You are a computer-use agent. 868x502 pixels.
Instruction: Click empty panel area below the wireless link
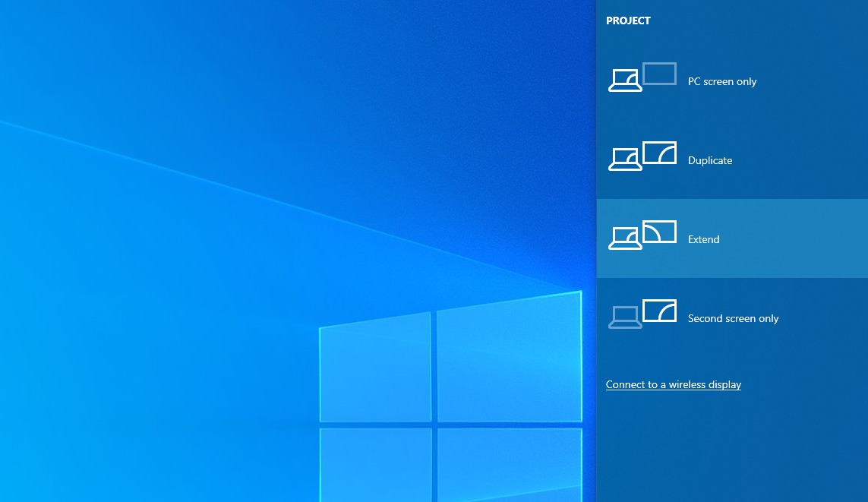click(x=729, y=448)
